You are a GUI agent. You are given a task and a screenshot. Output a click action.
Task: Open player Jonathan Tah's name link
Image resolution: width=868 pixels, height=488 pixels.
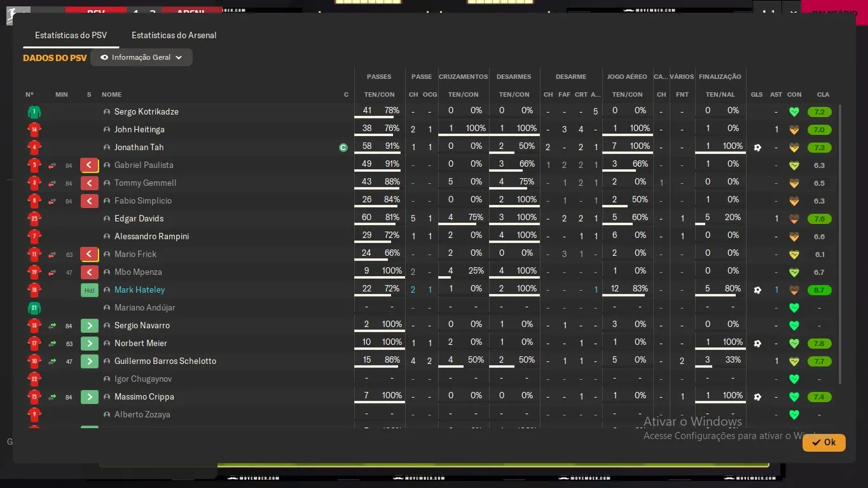tap(139, 148)
